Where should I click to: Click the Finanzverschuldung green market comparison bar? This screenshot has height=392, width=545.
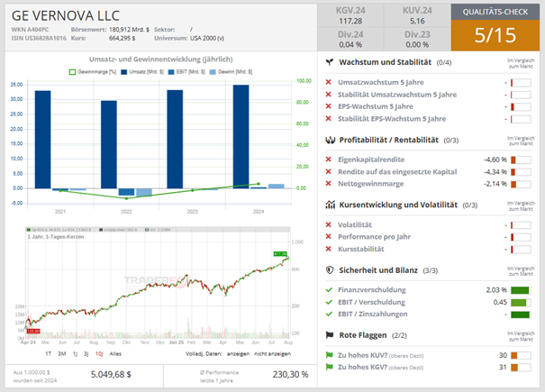(x=521, y=290)
